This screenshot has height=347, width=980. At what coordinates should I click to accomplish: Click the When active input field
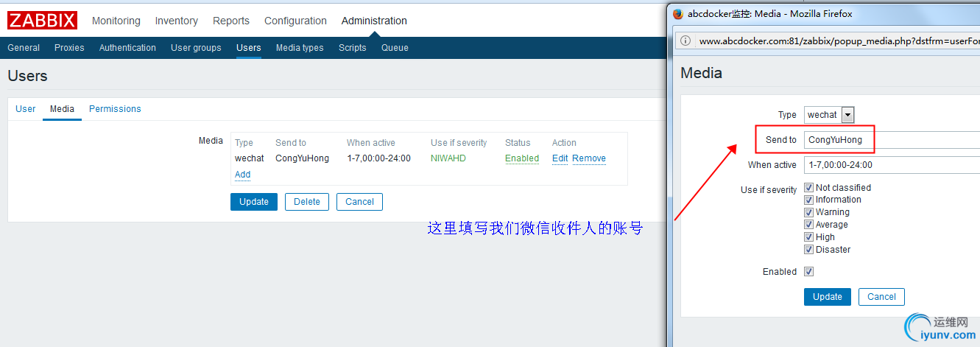(x=892, y=165)
